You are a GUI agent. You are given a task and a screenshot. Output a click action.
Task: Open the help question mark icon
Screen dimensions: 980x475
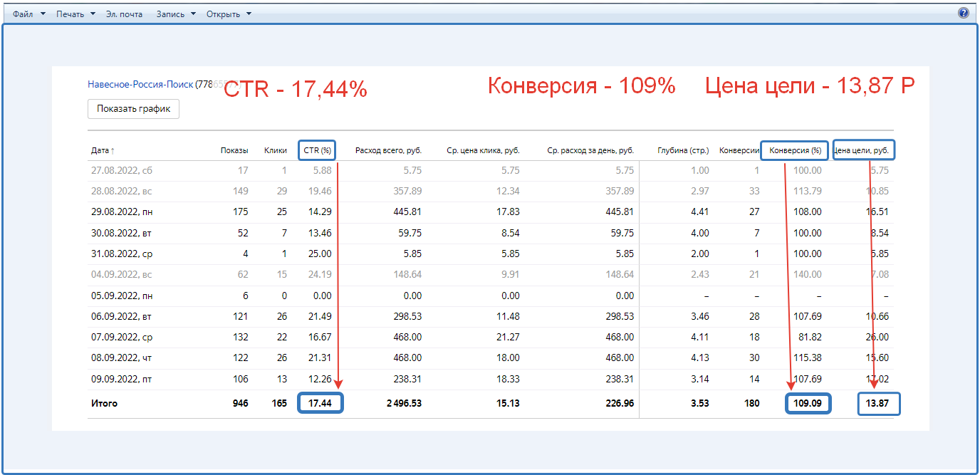[x=964, y=13]
